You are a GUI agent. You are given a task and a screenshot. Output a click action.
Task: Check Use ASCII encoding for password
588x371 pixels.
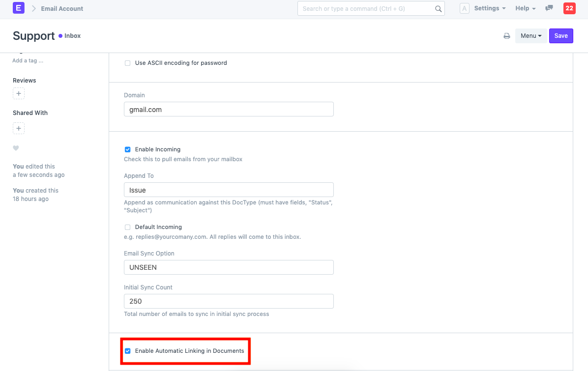pyautogui.click(x=127, y=63)
